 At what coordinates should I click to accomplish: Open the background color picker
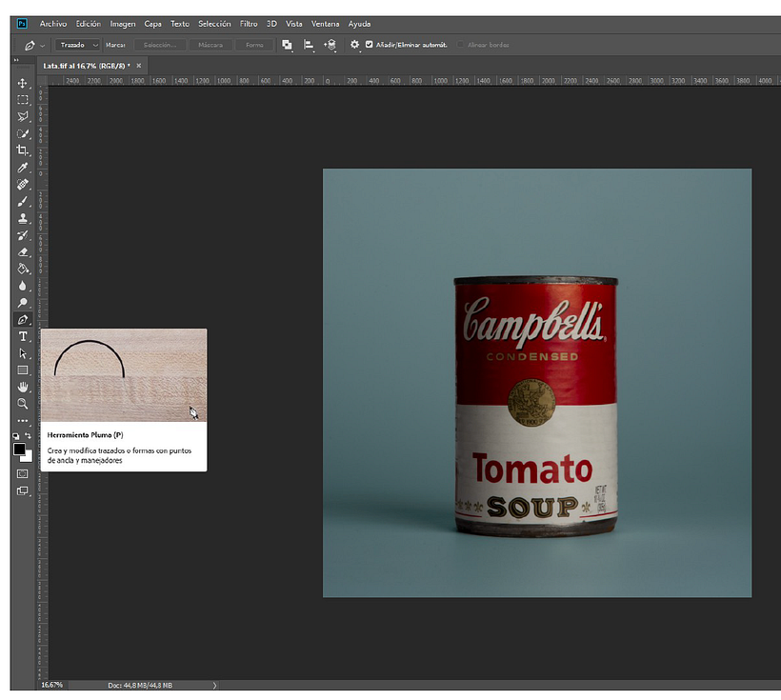[x=29, y=458]
